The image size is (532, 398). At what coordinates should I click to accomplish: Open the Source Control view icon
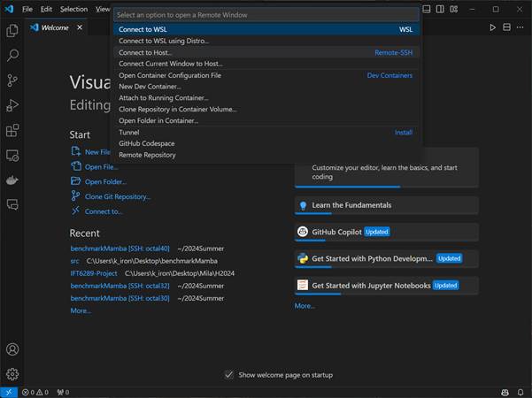click(12, 80)
